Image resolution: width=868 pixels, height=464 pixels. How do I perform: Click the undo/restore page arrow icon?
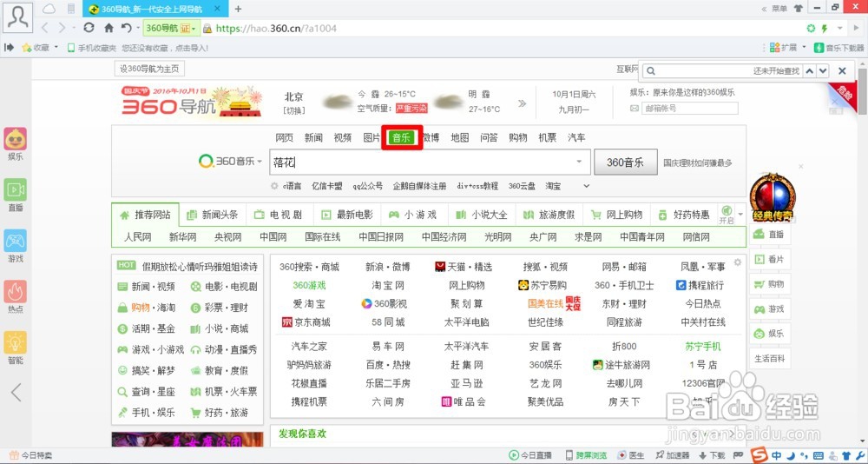[x=126, y=28]
